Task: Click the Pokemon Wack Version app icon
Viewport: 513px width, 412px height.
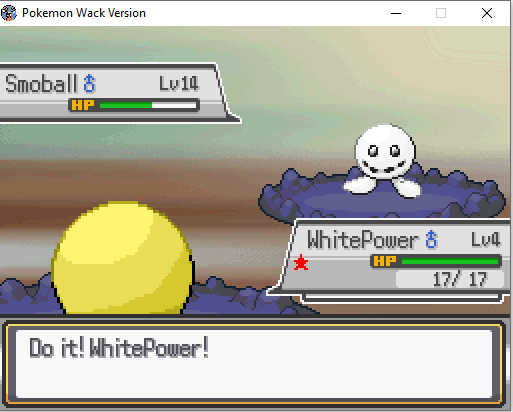Action: [x=9, y=13]
